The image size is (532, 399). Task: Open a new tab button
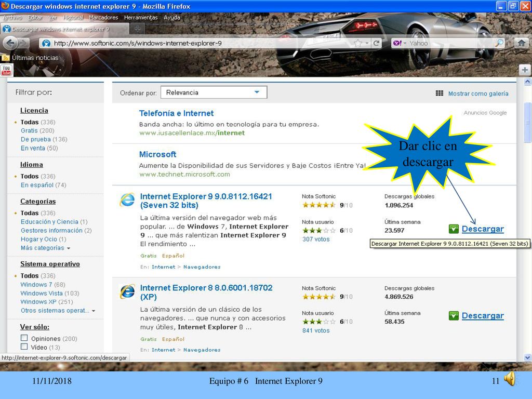[137, 29]
